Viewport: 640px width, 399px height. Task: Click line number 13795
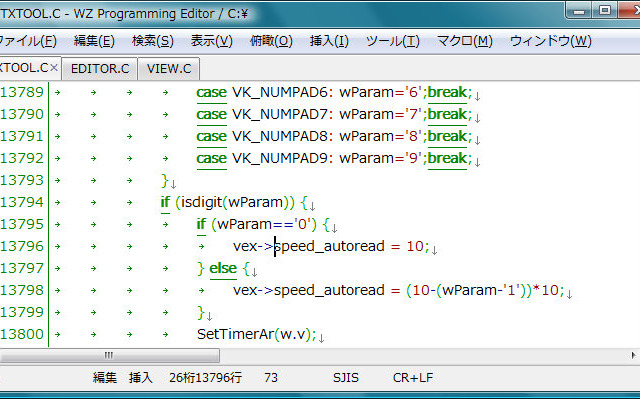(x=22, y=224)
